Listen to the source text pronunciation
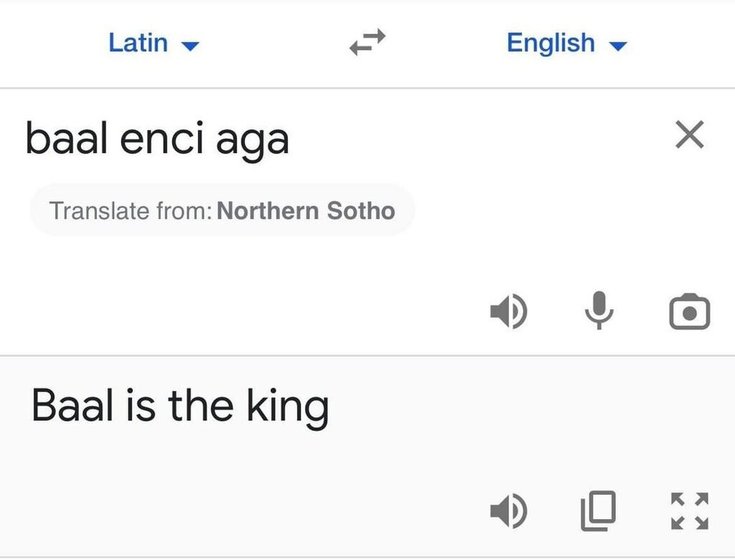Image resolution: width=735 pixels, height=560 pixels. pyautogui.click(x=509, y=311)
